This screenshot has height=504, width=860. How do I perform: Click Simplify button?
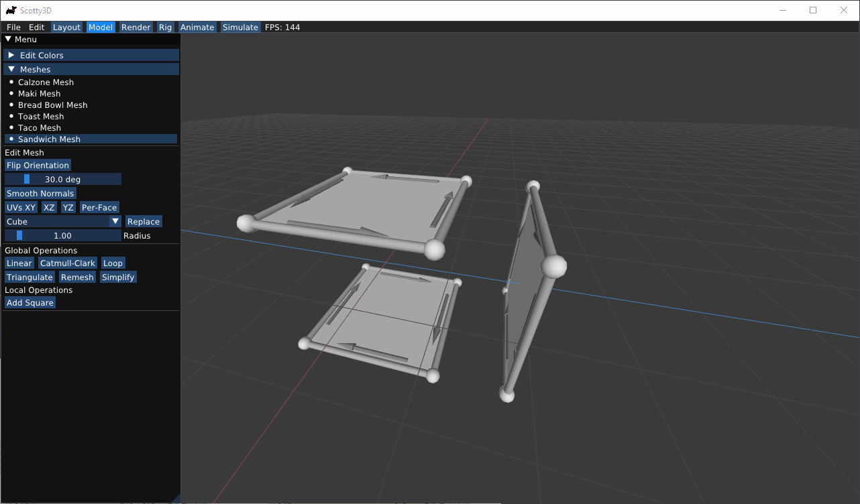pos(118,277)
